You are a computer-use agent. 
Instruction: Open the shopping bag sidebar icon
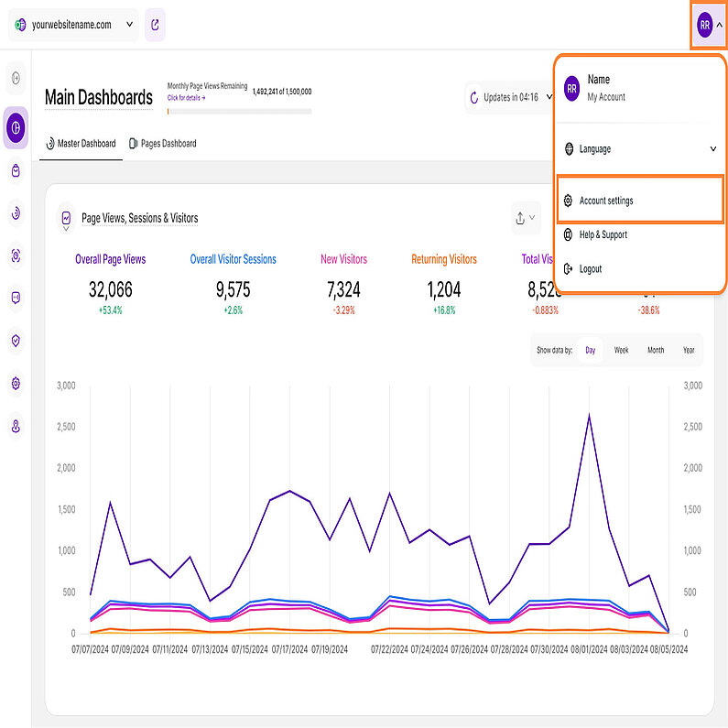[x=16, y=170]
